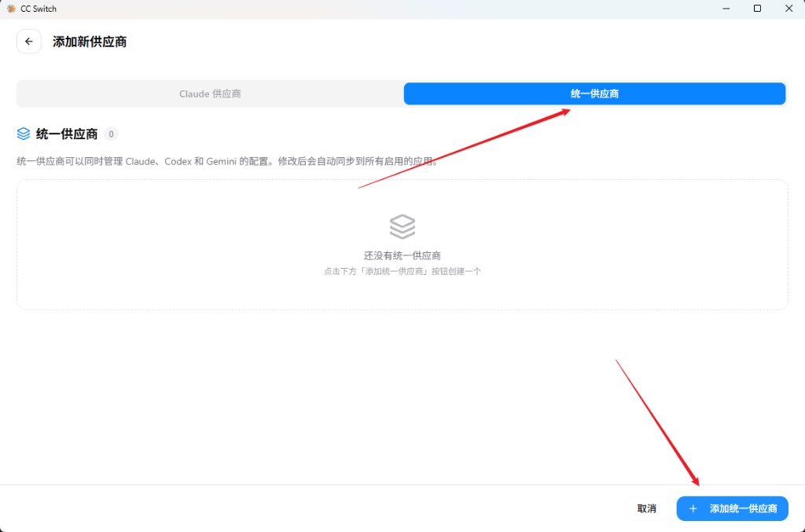The image size is (805, 532).
Task: Click the back arrow button
Action: point(29,42)
